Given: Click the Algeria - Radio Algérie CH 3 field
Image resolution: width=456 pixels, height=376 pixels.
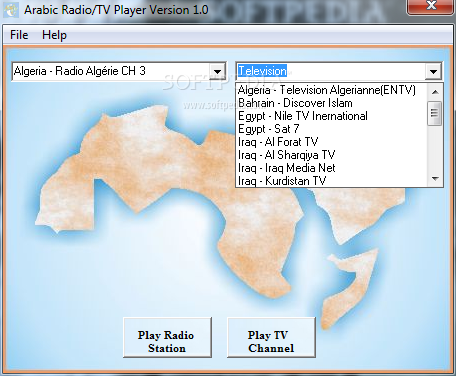Looking at the screenshot, I should (x=111, y=71).
